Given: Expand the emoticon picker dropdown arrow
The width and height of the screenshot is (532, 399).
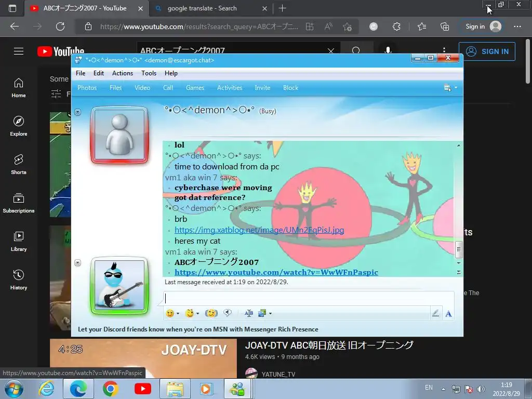Looking at the screenshot, I should click(x=178, y=313).
